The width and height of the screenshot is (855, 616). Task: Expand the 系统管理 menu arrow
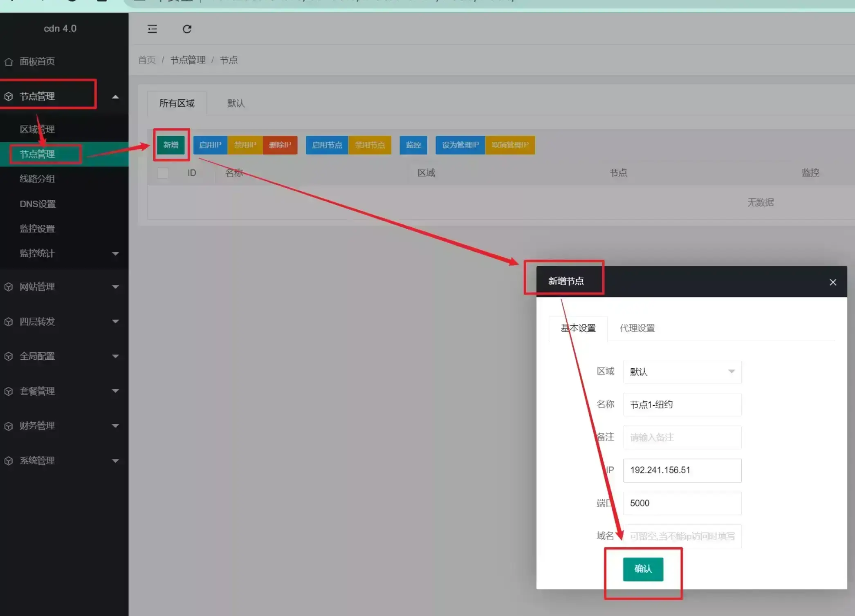click(x=115, y=461)
